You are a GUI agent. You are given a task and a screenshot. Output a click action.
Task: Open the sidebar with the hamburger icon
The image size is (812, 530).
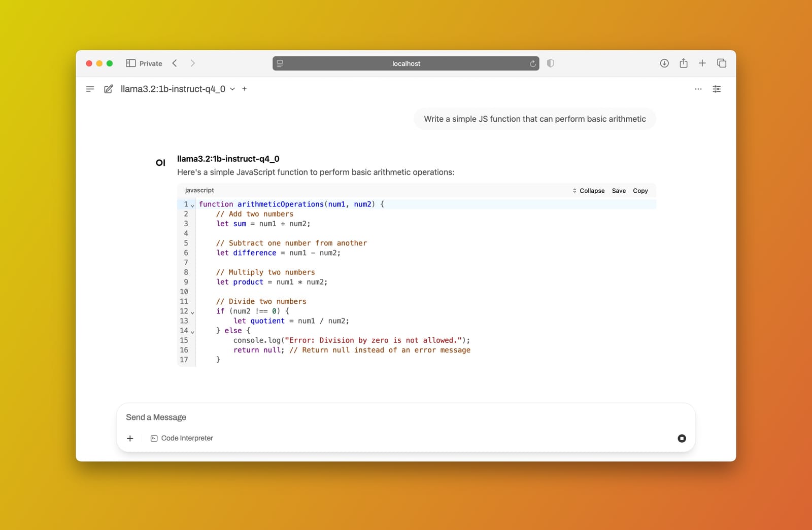point(90,89)
